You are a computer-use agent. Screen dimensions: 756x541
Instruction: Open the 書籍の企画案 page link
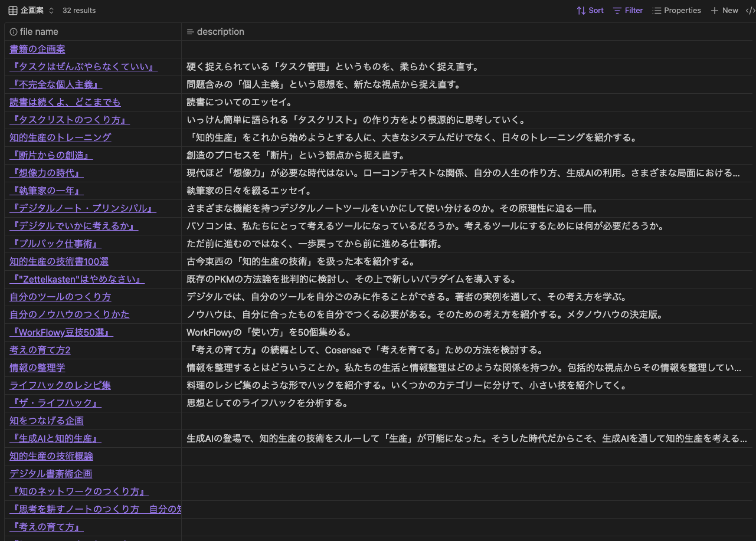pos(37,49)
